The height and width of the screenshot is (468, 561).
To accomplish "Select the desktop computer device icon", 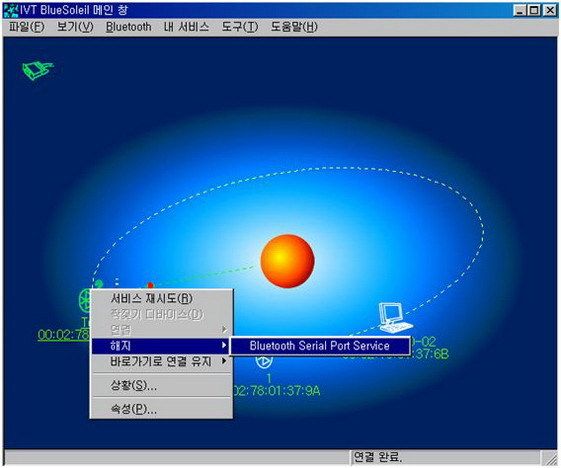I will coord(396,317).
